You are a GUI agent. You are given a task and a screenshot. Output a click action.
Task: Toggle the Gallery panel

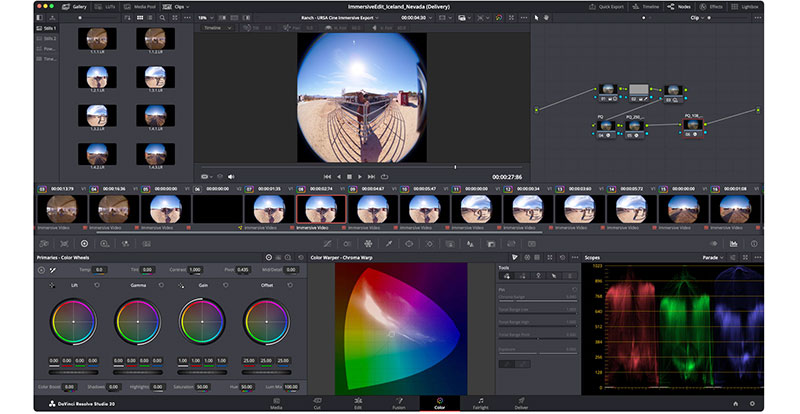point(75,7)
